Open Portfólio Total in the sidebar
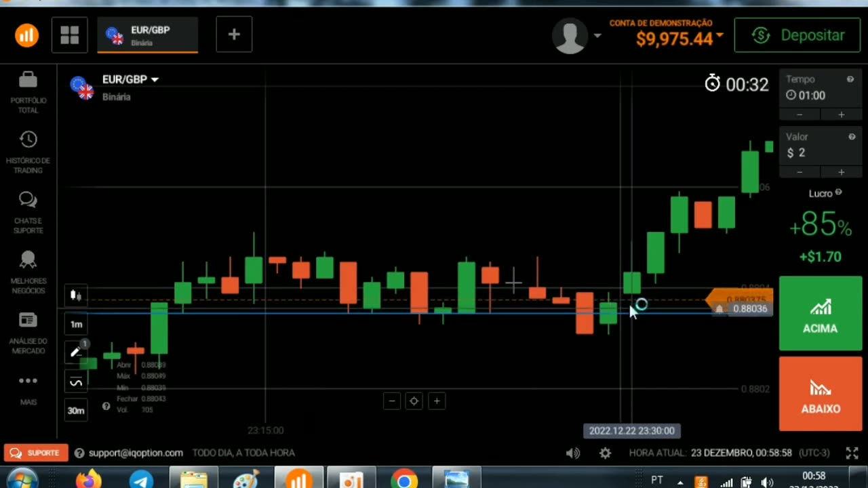 (28, 92)
